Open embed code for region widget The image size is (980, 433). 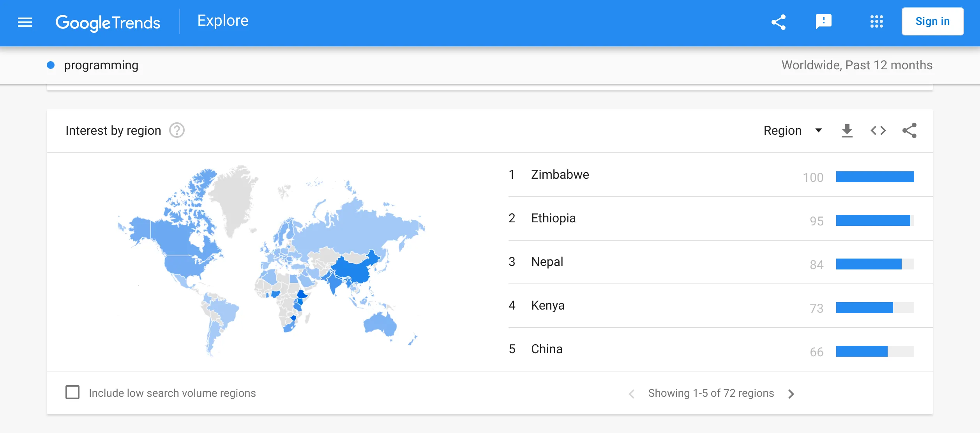[878, 130]
